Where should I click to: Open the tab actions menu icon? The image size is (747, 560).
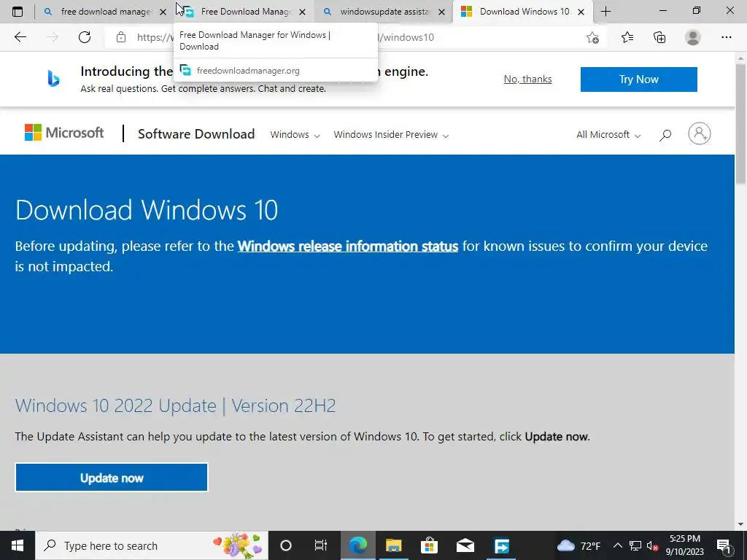click(x=18, y=12)
